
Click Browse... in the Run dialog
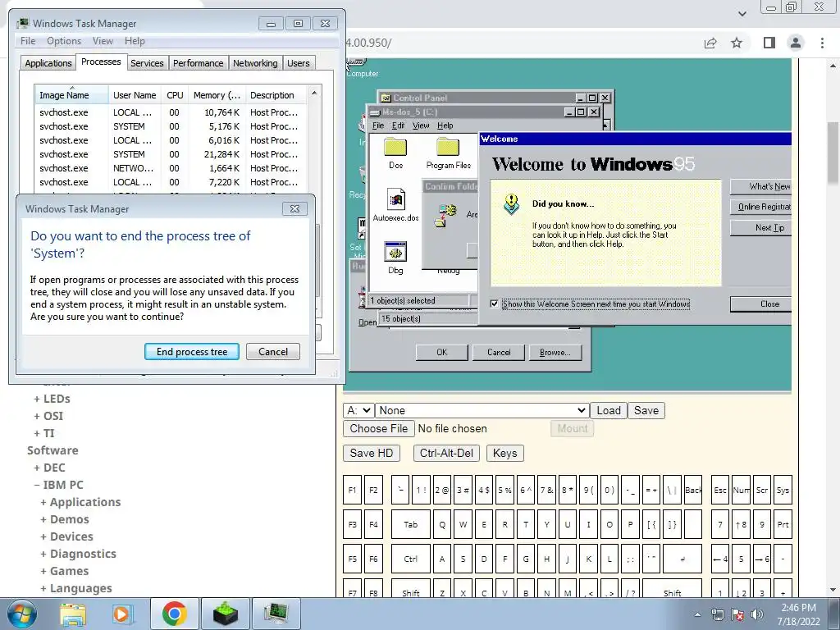pos(555,352)
